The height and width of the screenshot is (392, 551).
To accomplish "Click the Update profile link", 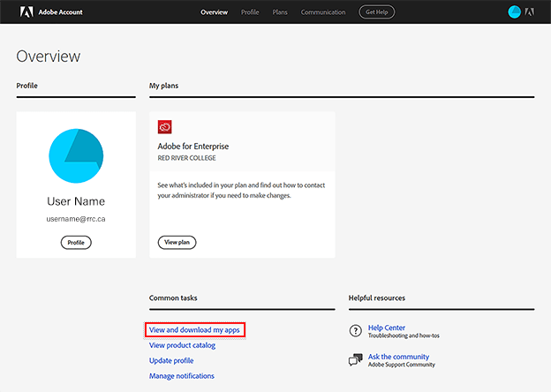I will pos(171,361).
